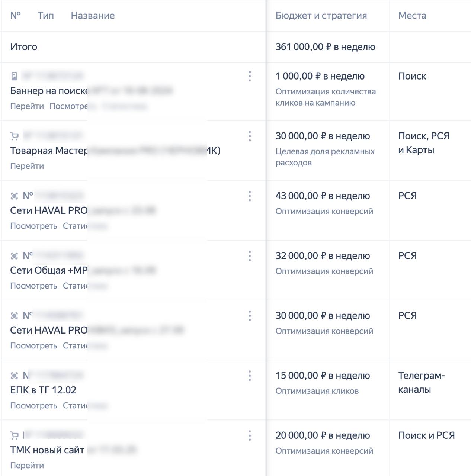
Task: Click Посмотреть link under ЕПК в ТГ 12.02
Action: point(33,405)
